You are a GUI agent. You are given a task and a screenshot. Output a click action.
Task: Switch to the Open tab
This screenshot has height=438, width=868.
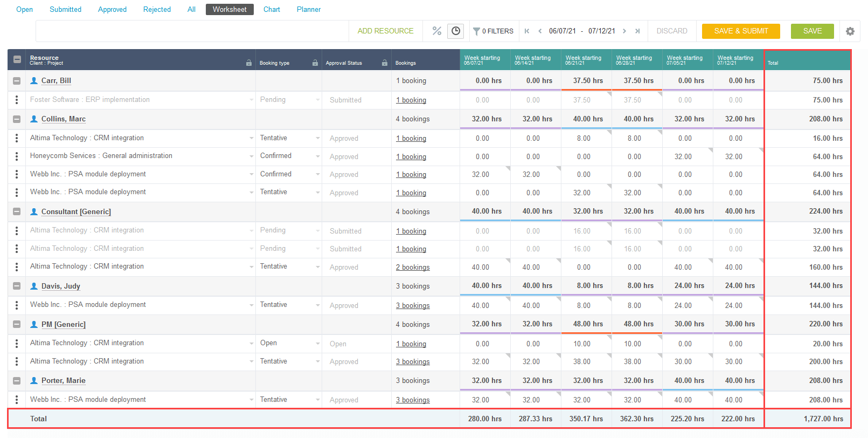pyautogui.click(x=24, y=9)
